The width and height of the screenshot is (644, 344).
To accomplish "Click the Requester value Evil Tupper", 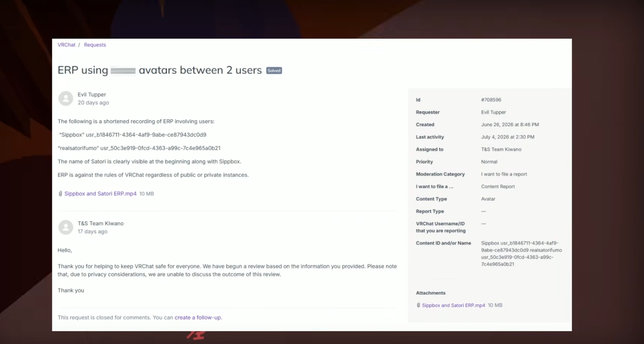I will (x=494, y=112).
